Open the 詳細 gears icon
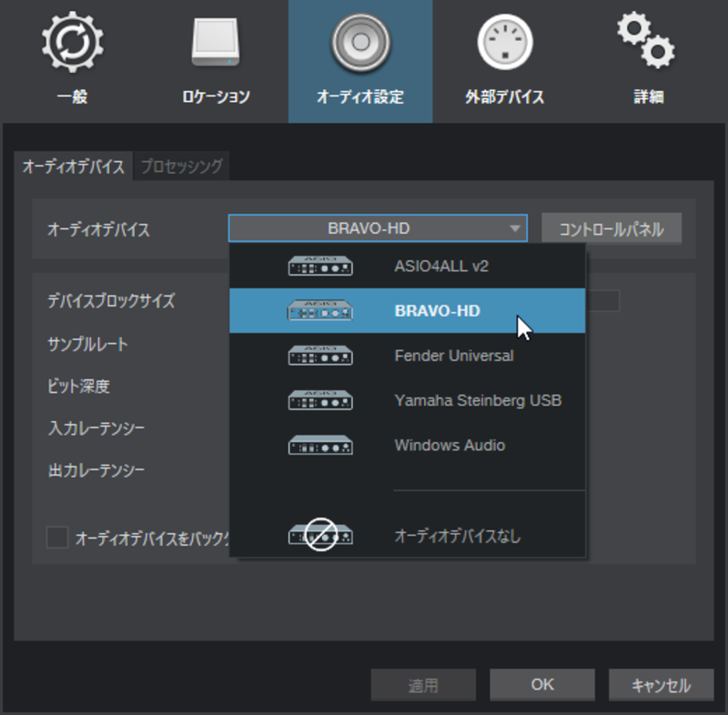This screenshot has height=715, width=728. (647, 40)
